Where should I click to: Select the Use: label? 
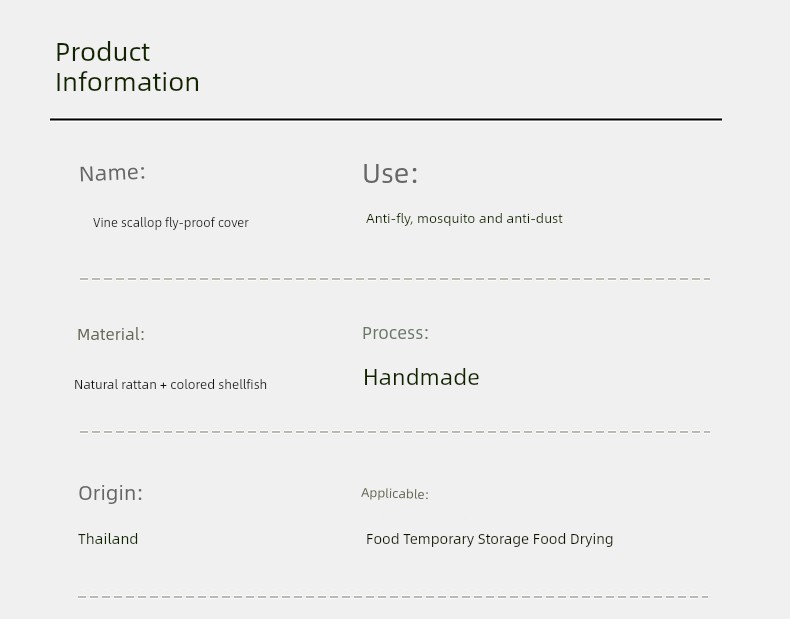[x=390, y=174]
